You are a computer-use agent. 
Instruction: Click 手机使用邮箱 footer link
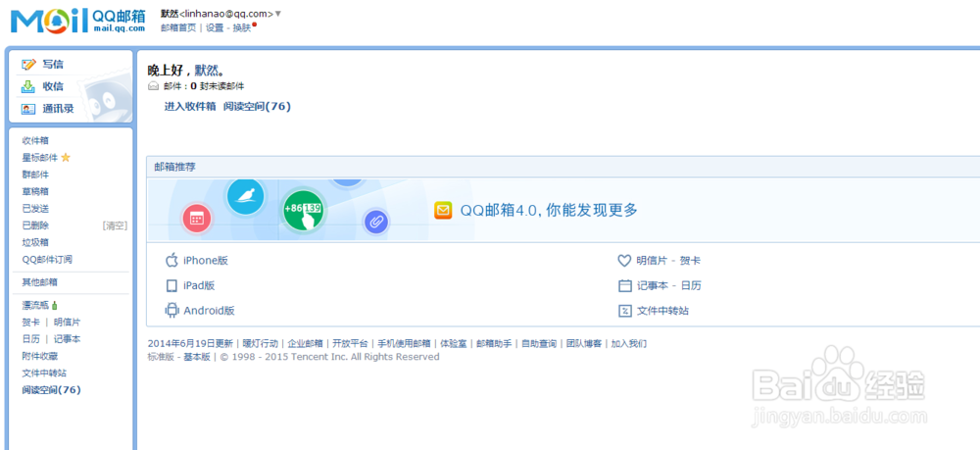pyautogui.click(x=404, y=343)
